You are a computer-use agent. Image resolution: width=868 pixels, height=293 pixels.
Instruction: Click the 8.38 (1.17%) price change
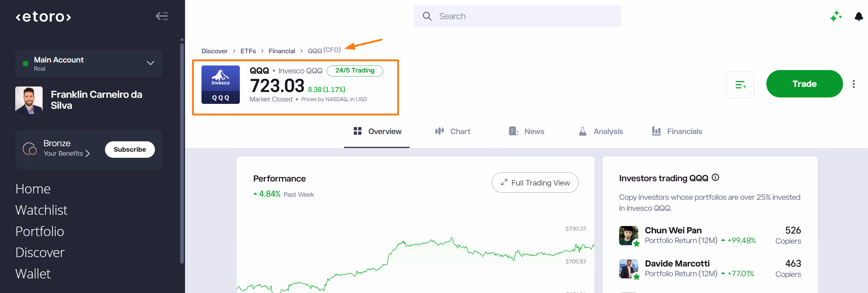pyautogui.click(x=327, y=89)
